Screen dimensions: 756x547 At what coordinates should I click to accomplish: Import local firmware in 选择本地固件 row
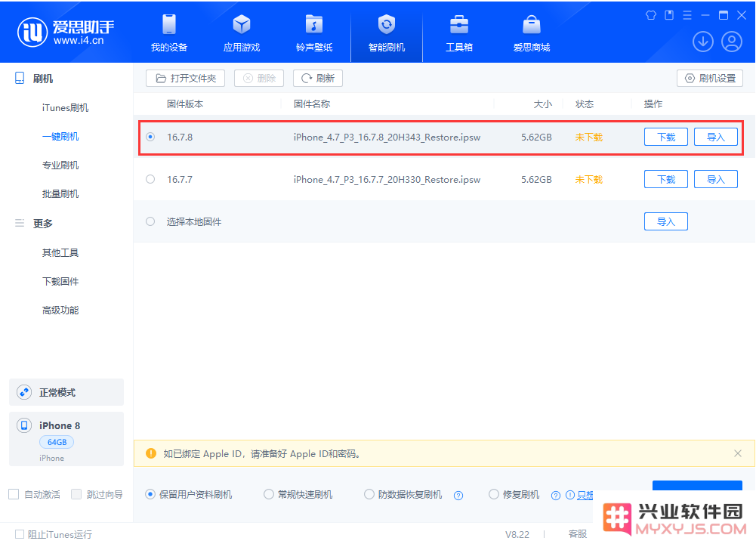point(666,221)
